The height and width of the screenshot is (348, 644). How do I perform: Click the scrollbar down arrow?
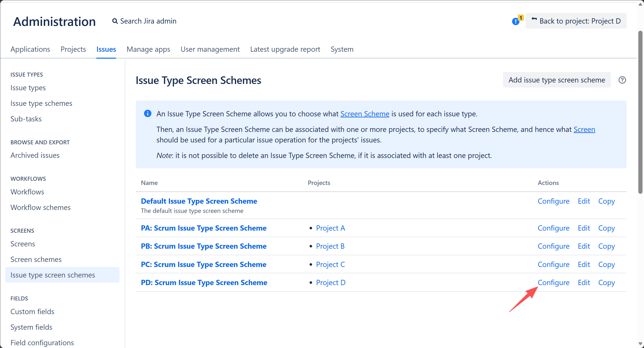pos(640,344)
